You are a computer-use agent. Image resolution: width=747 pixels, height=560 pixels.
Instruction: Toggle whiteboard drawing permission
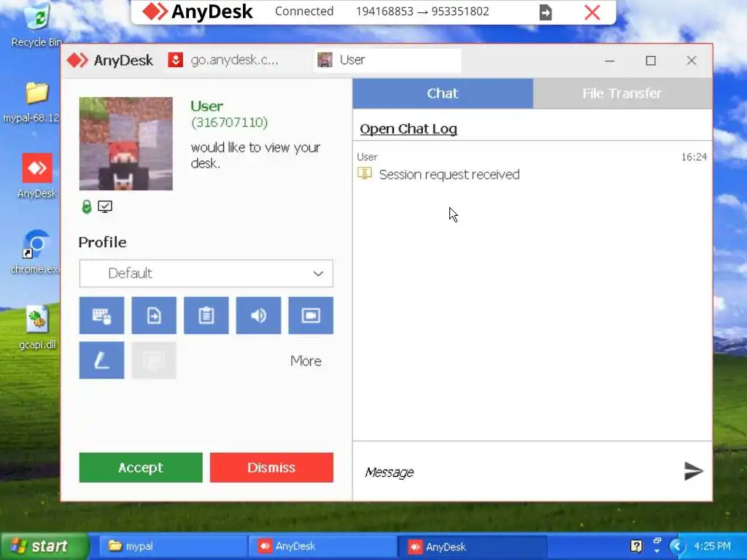(101, 360)
